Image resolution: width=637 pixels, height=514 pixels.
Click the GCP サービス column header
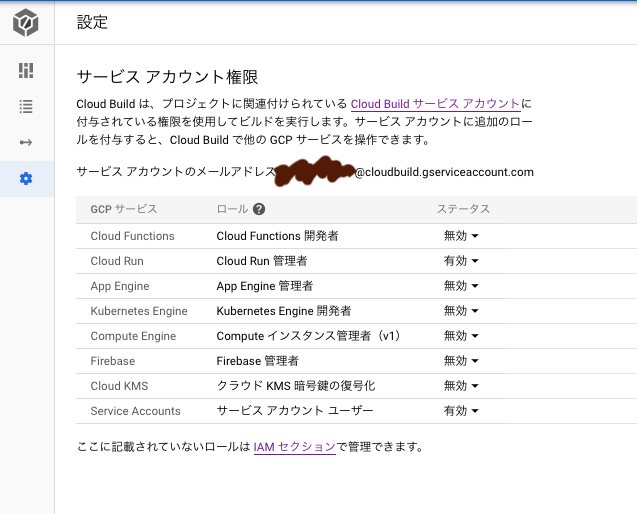pyautogui.click(x=124, y=209)
